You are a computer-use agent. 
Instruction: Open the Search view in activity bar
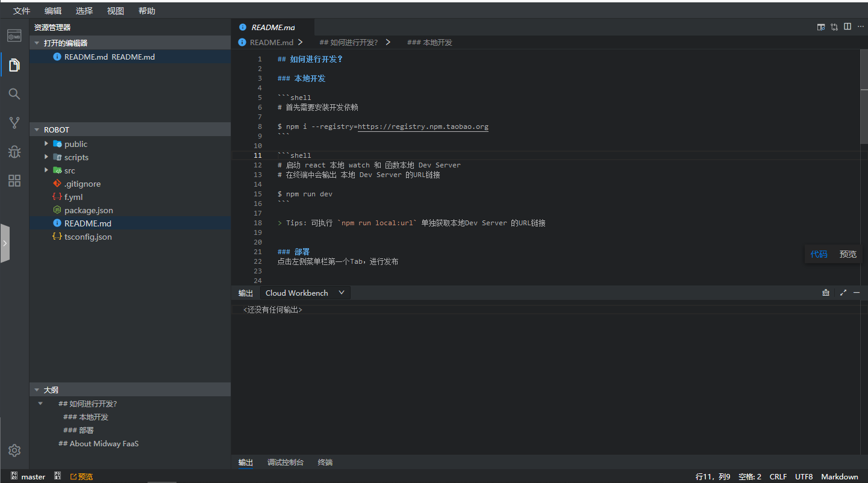tap(14, 94)
